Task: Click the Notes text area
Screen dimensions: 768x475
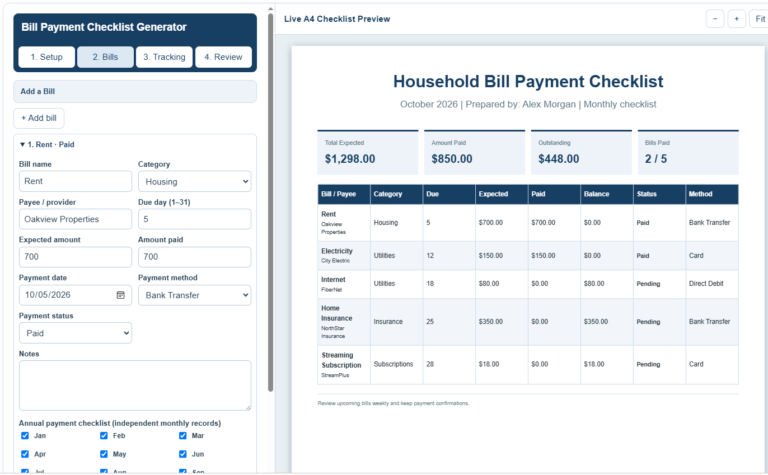Action: coord(135,385)
